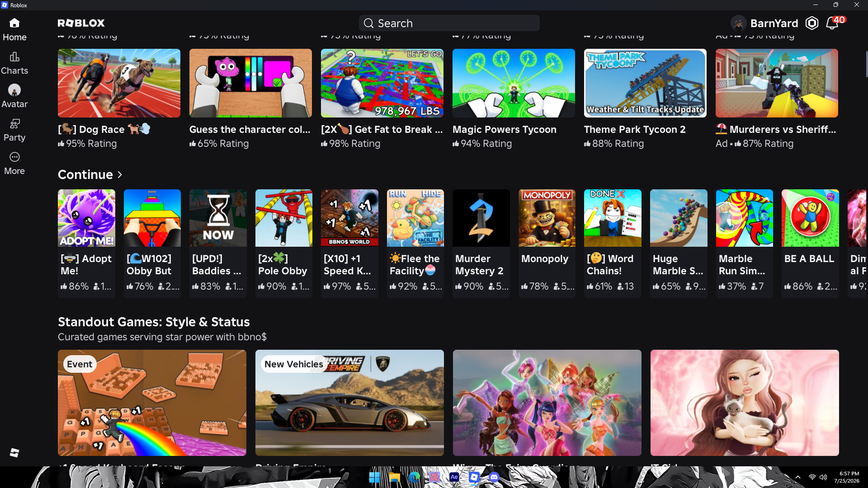The height and width of the screenshot is (488, 868).
Task: Select the Baddies game card
Action: tap(218, 243)
